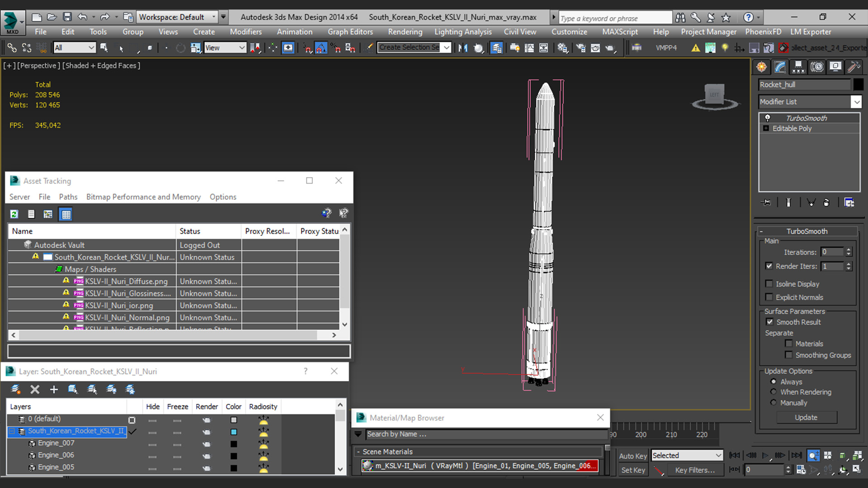Click the Redo arrow icon
The image size is (868, 488).
pyautogui.click(x=105, y=17)
